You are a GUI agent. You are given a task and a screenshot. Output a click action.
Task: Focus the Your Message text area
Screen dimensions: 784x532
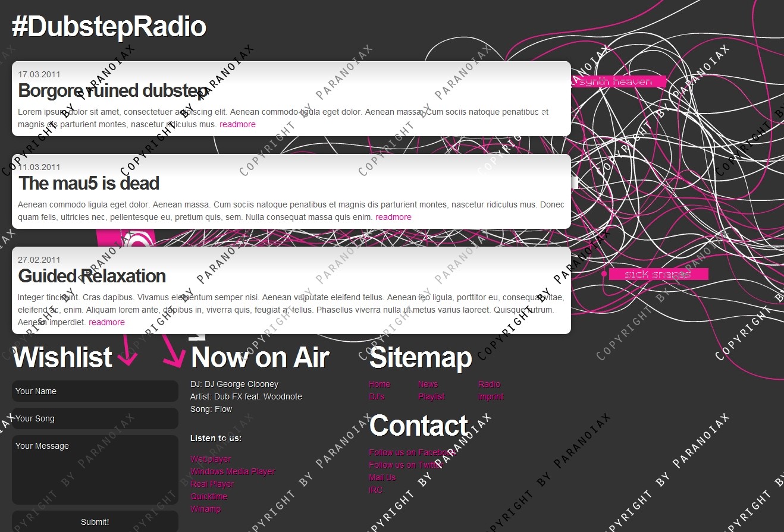pyautogui.click(x=95, y=470)
